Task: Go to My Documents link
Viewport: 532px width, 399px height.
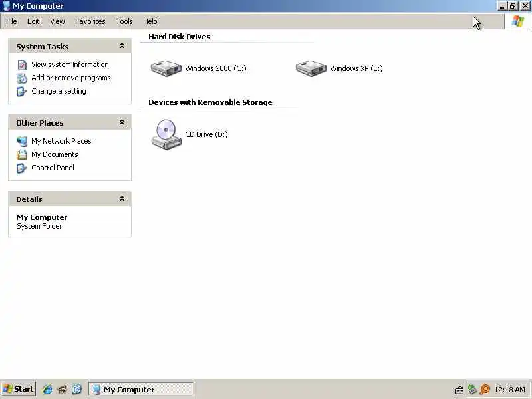Action: point(55,154)
